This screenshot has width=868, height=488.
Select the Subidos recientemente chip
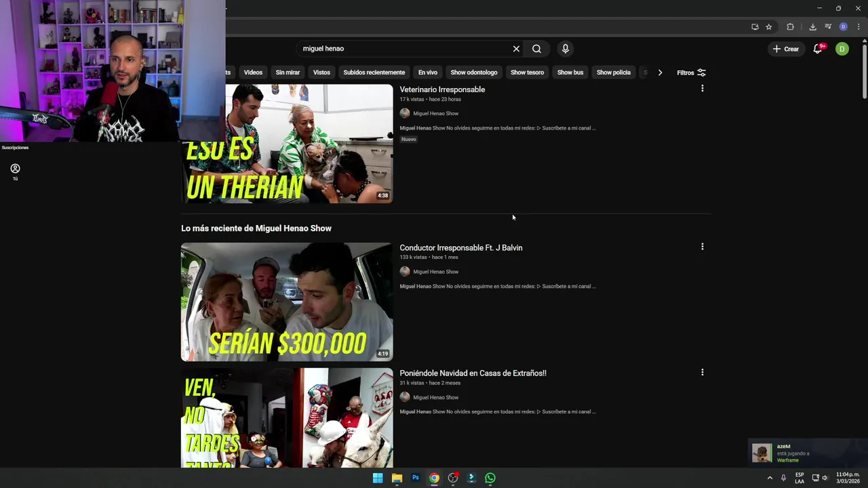[x=374, y=73]
